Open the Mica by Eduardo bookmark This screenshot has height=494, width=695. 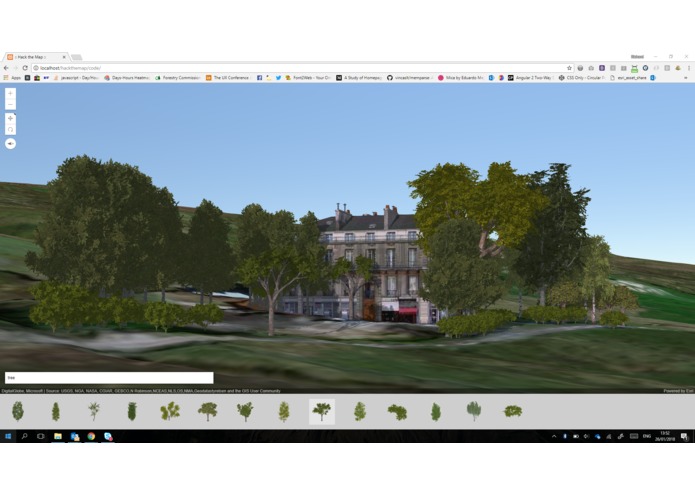pos(461,78)
